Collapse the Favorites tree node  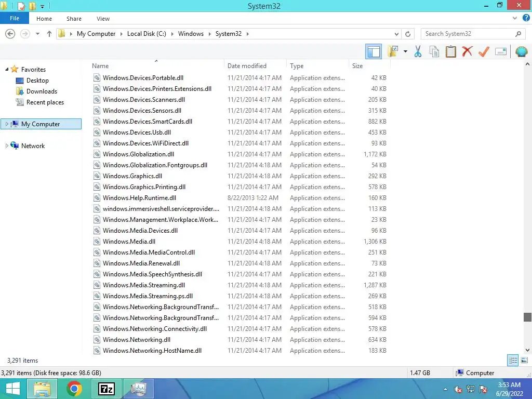(7, 69)
